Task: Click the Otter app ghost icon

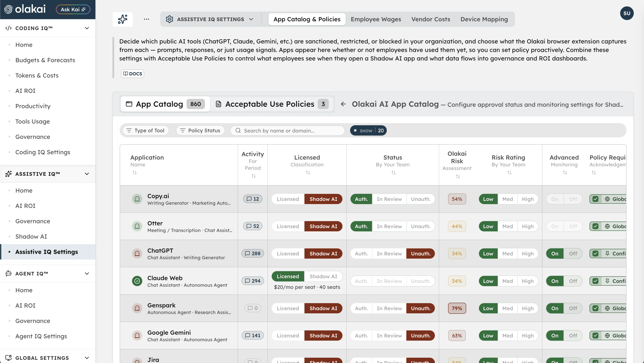Action: point(137,226)
